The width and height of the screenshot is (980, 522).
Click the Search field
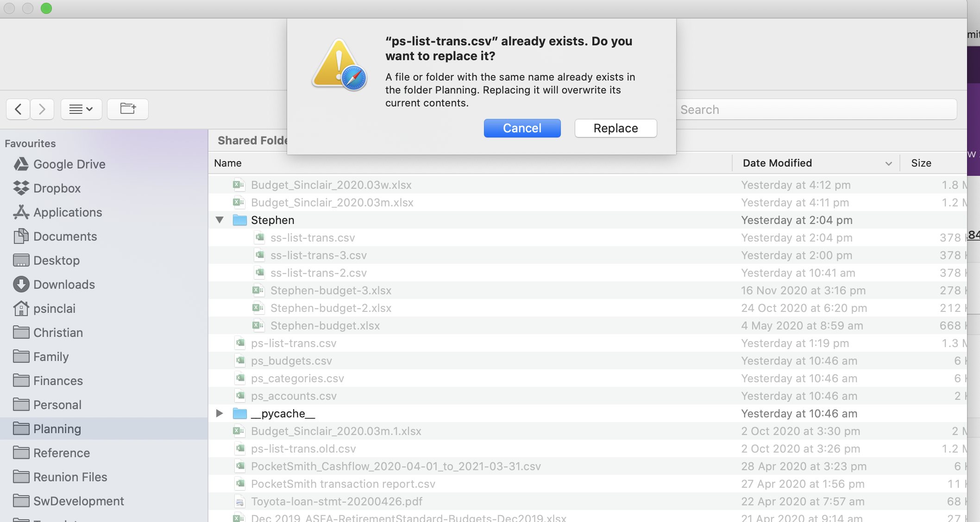(x=815, y=110)
